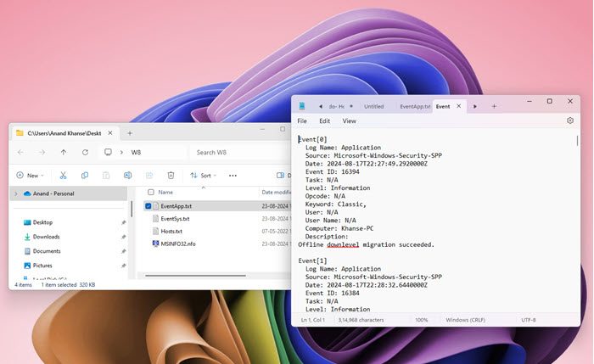The image size is (594, 364).
Task: Click the Cut scissors icon in Explorer toolbar
Action: tap(63, 175)
